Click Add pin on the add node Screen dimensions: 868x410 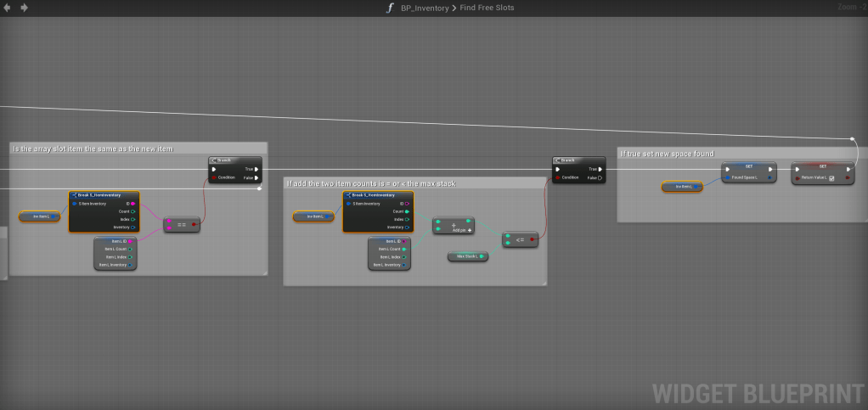pyautogui.click(x=463, y=230)
